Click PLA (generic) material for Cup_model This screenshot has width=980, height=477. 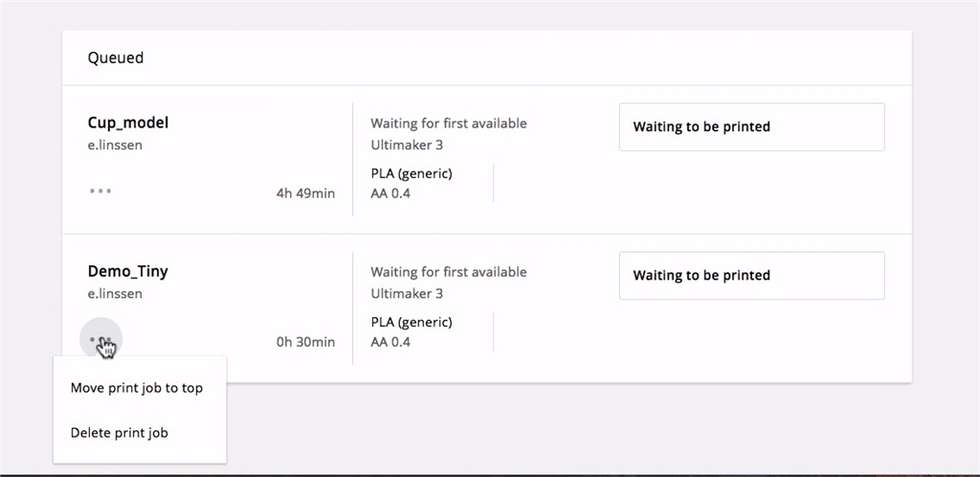(412, 173)
